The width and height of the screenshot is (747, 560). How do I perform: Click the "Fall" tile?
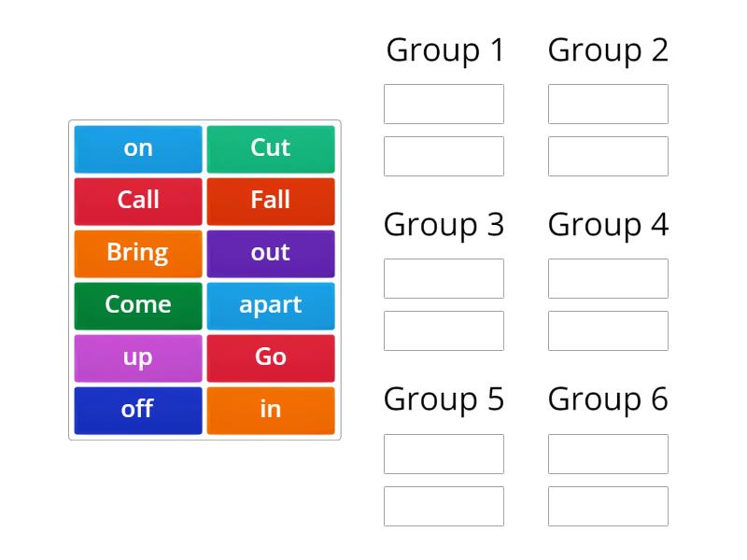coord(271,200)
